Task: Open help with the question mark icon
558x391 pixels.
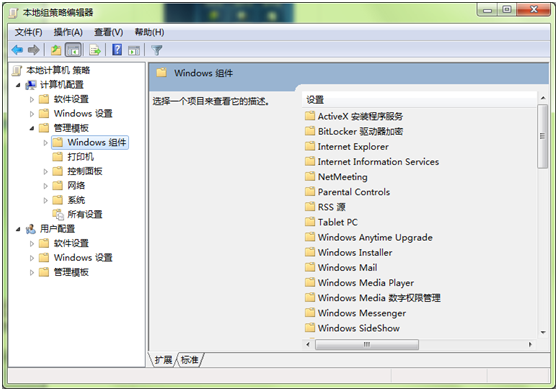Action: (x=117, y=50)
